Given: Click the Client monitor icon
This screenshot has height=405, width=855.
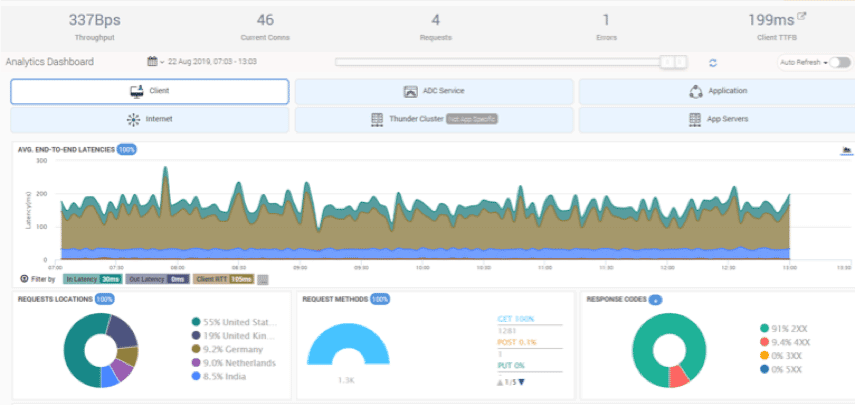Looking at the screenshot, I should click(136, 92).
